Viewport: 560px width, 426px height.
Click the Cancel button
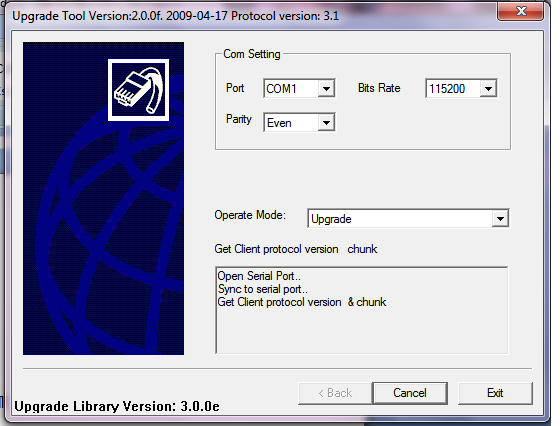[410, 393]
